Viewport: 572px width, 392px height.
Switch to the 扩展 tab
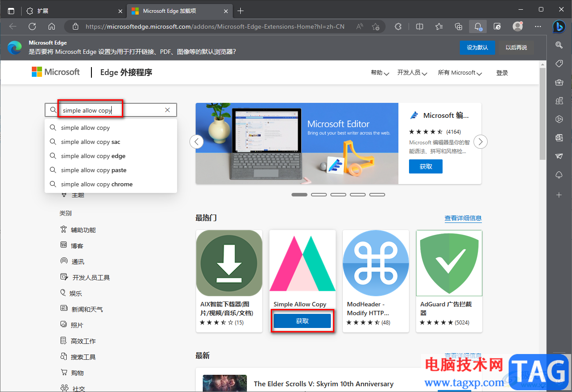point(73,11)
